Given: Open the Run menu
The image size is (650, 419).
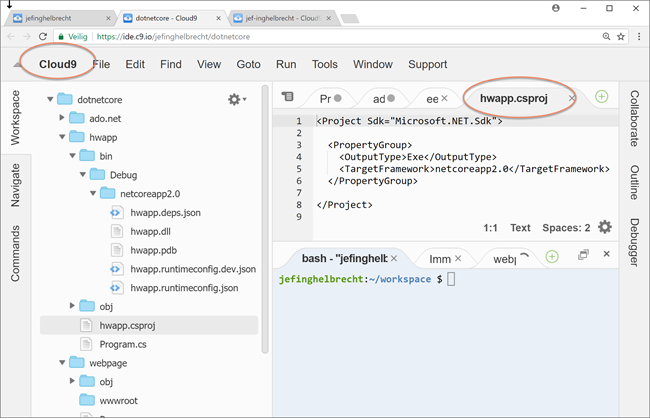Looking at the screenshot, I should pyautogui.click(x=286, y=64).
